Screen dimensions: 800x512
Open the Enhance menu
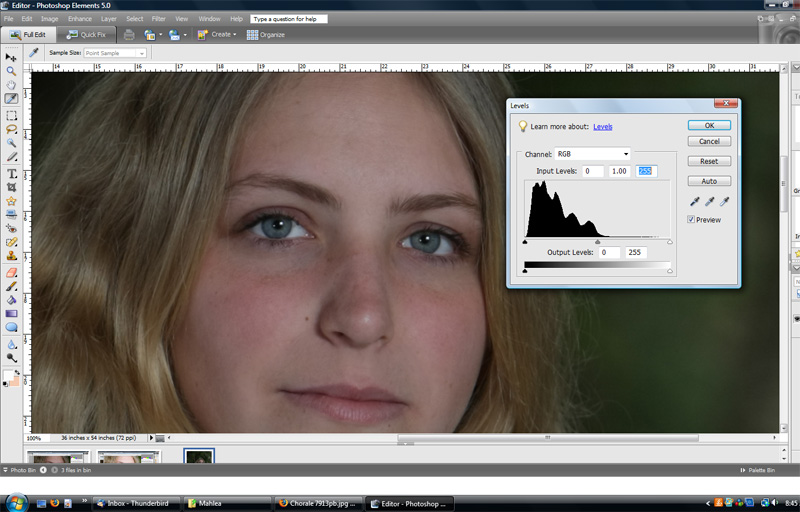coord(80,19)
